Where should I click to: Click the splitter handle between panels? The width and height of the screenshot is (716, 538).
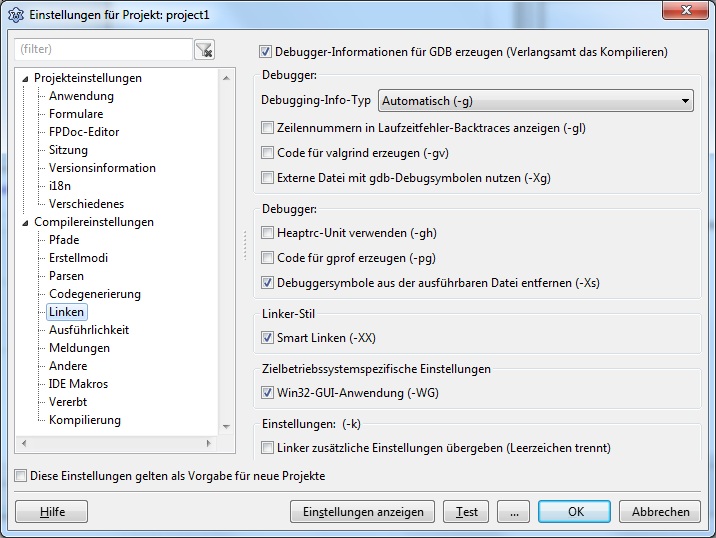pos(245,244)
